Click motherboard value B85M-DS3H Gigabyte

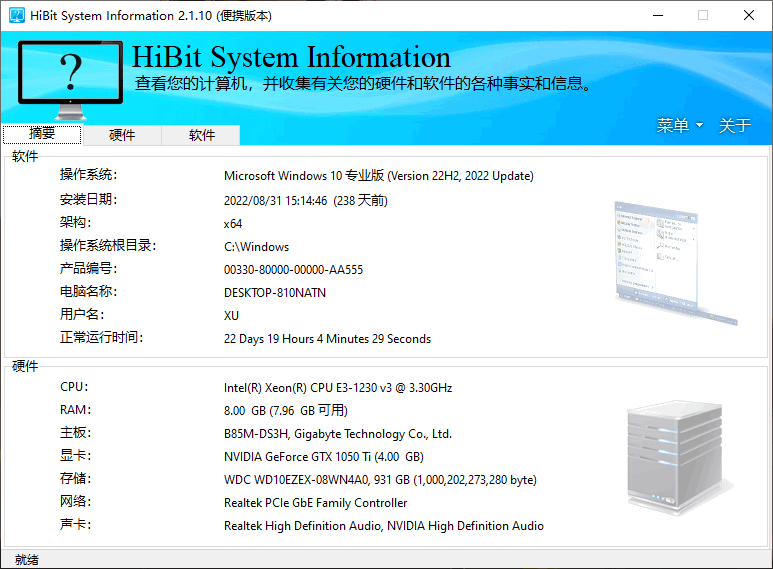tap(338, 434)
